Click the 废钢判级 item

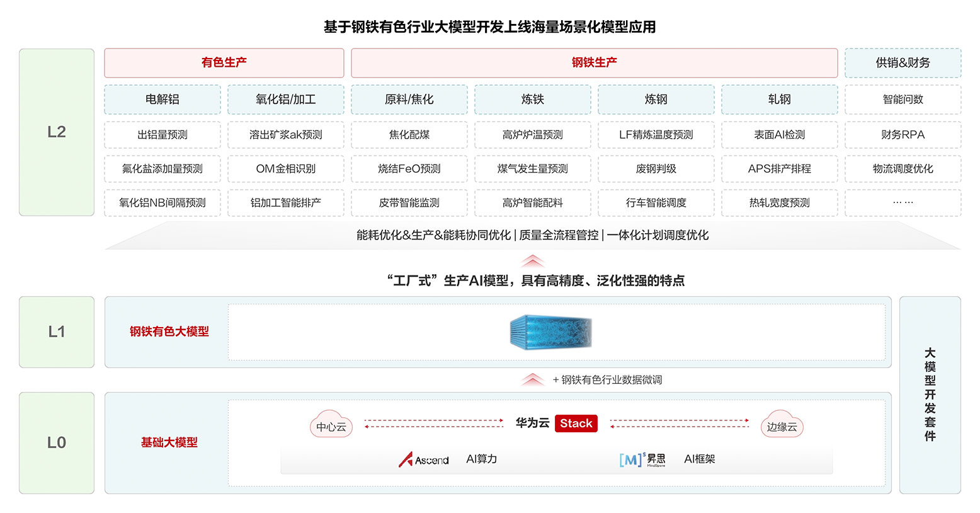point(656,169)
